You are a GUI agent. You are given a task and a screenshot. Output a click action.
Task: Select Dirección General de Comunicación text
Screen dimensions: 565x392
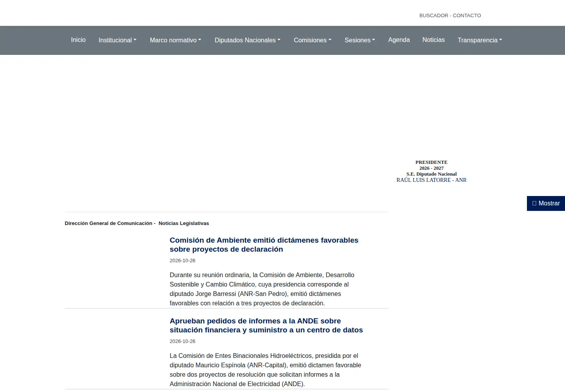[108, 223]
